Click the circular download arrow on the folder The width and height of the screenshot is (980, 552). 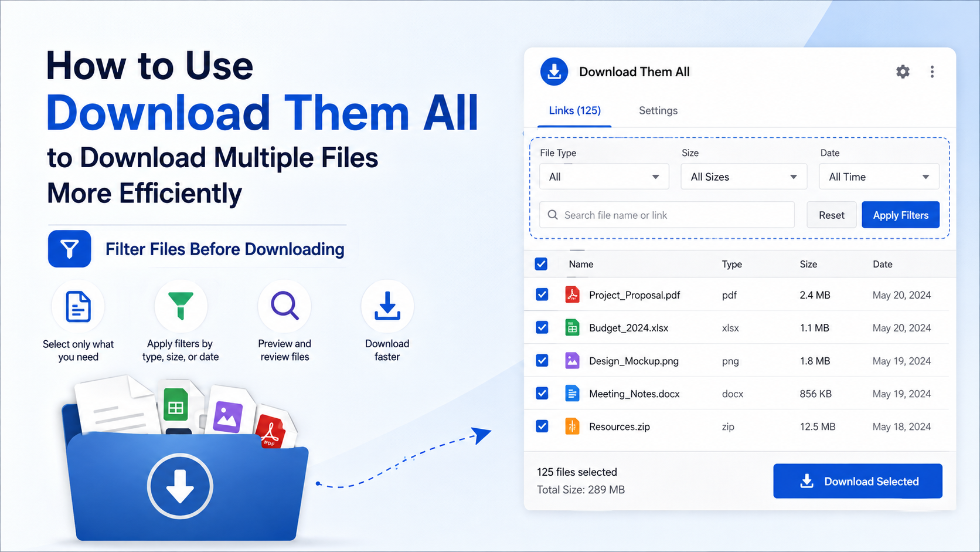pos(179,486)
